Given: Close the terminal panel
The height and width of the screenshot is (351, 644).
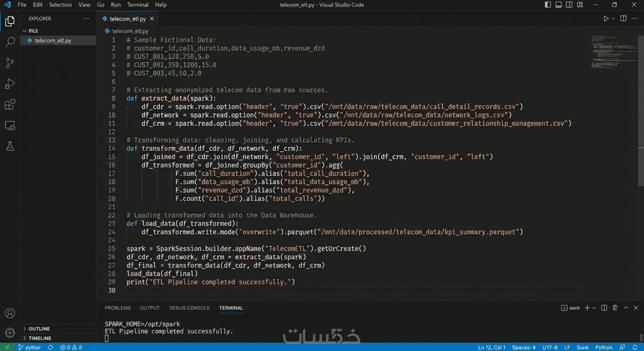Looking at the screenshot, I should point(636,308).
